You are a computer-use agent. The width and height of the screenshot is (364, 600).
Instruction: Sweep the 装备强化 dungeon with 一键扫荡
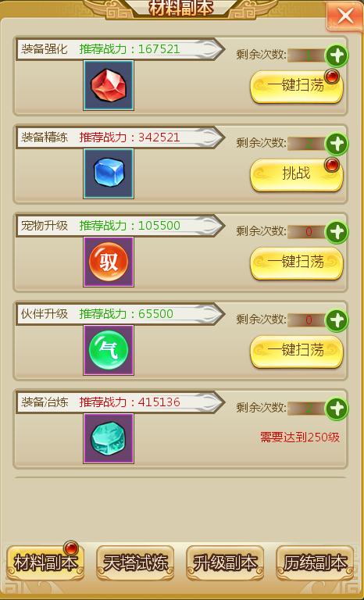click(297, 87)
